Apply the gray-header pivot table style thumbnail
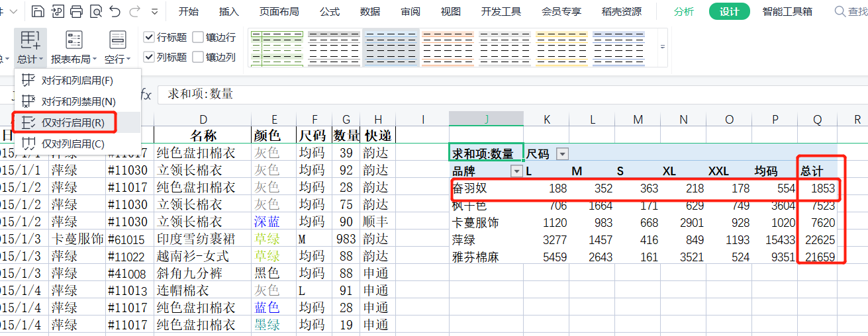 334,48
